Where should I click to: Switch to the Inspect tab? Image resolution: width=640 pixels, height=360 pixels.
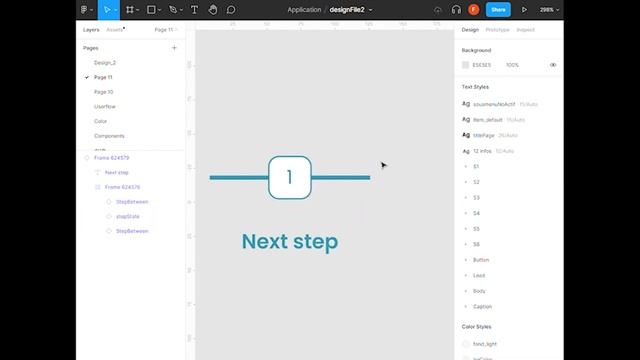(x=525, y=30)
